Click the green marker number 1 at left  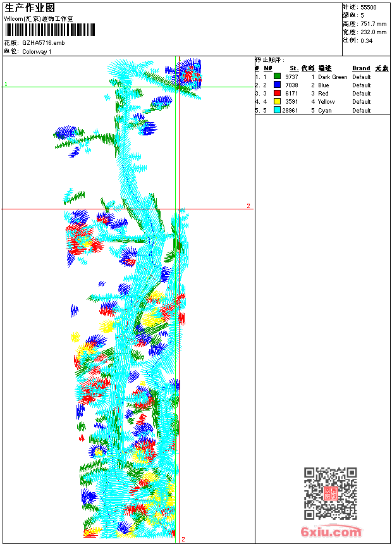(6, 84)
